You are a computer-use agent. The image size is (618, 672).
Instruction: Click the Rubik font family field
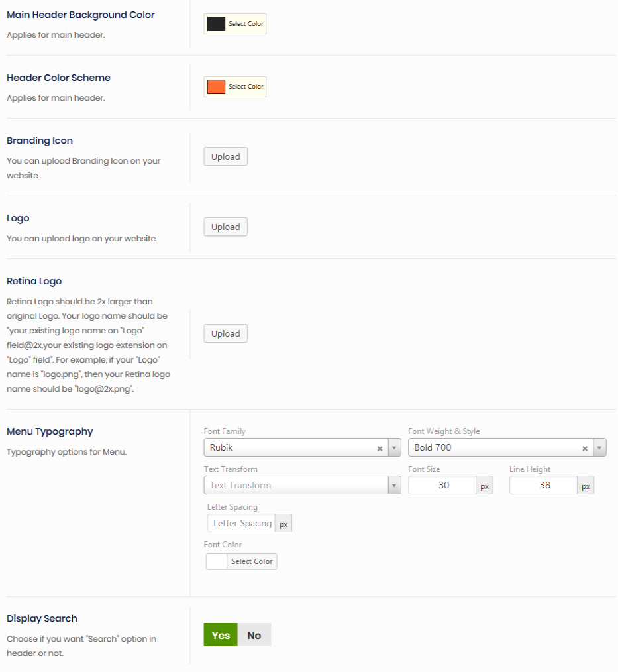click(289, 448)
